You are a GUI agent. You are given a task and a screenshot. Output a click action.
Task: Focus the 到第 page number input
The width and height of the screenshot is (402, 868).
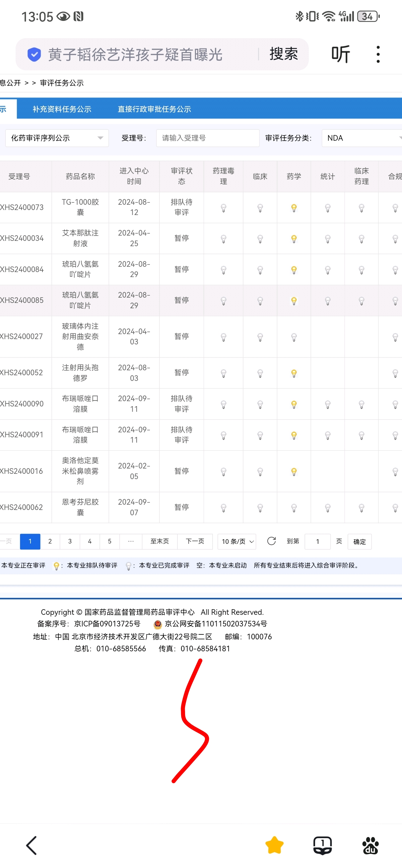[x=317, y=542]
